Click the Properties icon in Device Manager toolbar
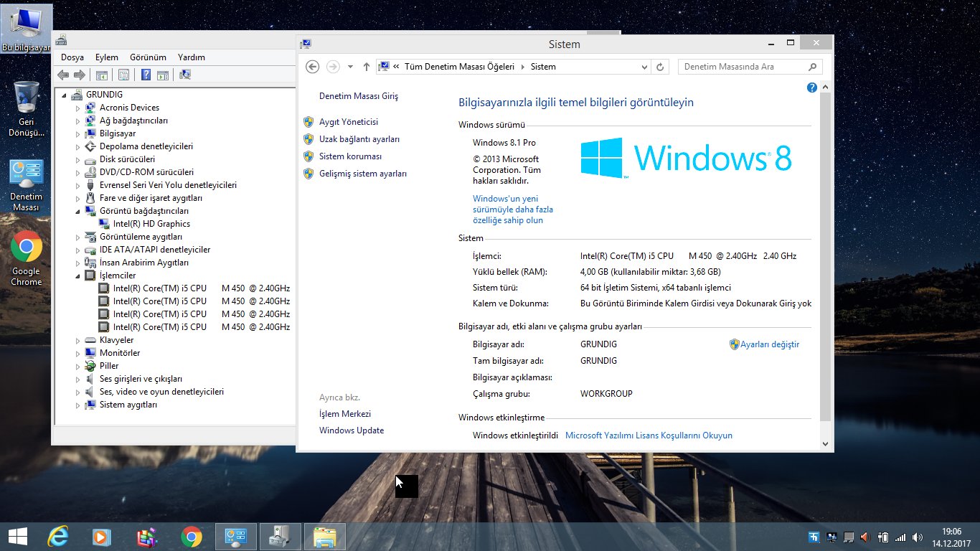Image resolution: width=980 pixels, height=551 pixels. (123, 75)
